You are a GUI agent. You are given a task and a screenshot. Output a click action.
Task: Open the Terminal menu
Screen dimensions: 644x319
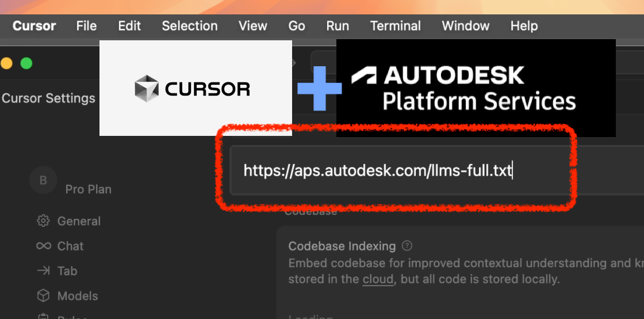click(396, 26)
